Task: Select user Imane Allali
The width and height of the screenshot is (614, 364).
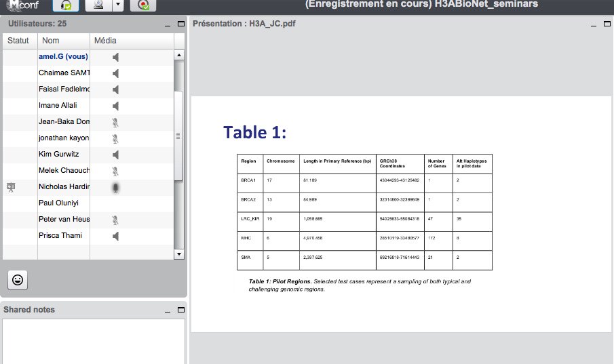Action: (58, 105)
